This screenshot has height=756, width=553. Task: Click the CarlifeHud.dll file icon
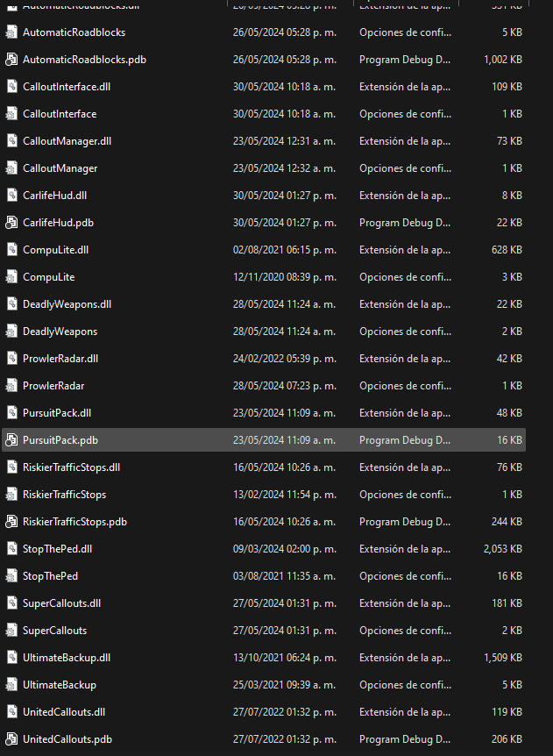(11, 196)
